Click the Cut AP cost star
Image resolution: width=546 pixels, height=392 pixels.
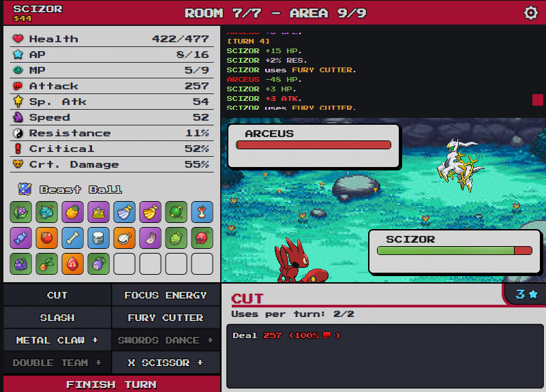coord(533,295)
